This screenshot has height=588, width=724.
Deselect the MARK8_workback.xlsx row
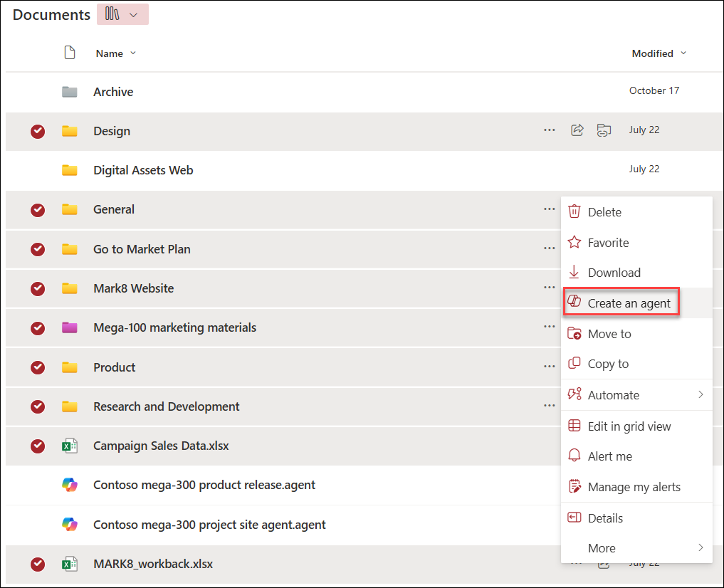tap(37, 564)
